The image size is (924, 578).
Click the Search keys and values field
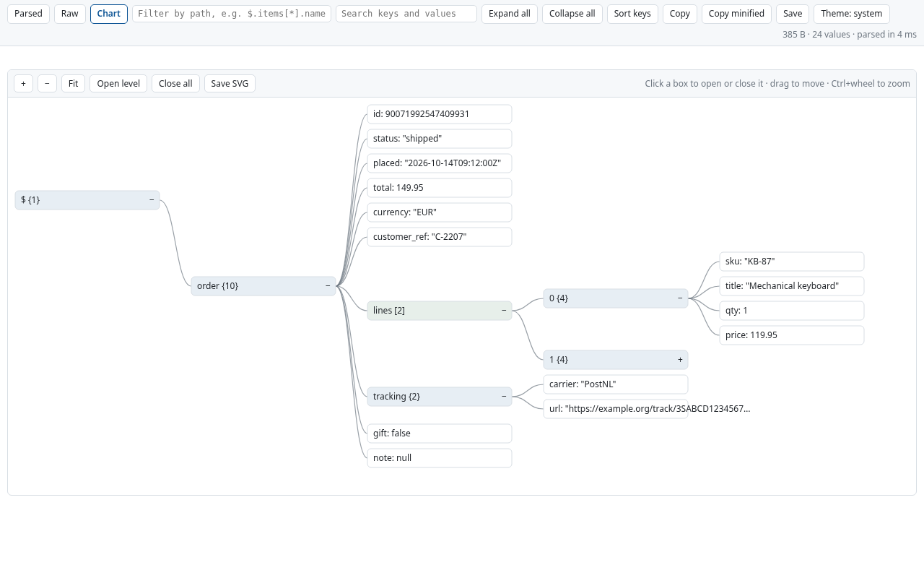tap(406, 14)
